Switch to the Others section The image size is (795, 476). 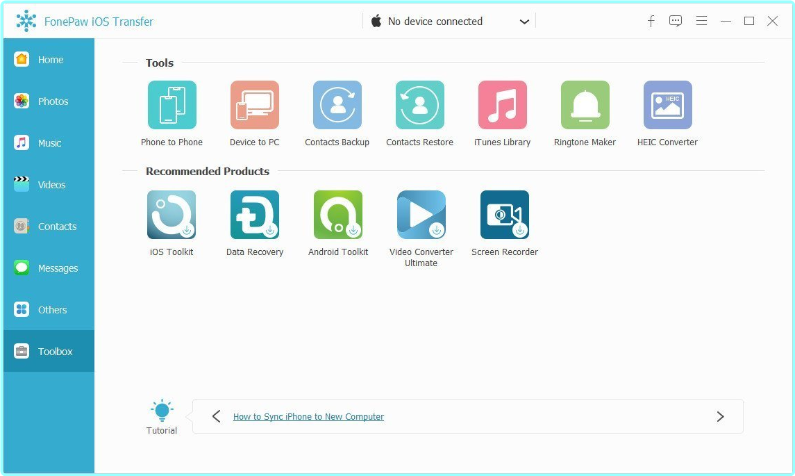(x=49, y=309)
